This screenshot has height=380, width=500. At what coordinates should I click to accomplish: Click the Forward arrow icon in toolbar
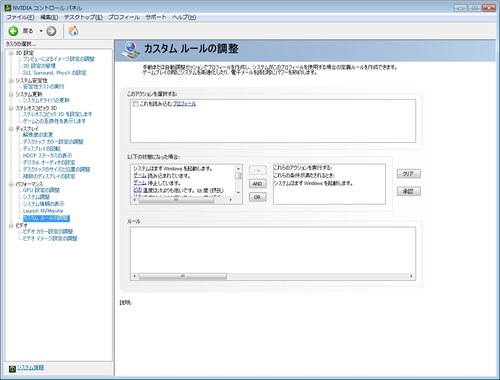click(51, 31)
